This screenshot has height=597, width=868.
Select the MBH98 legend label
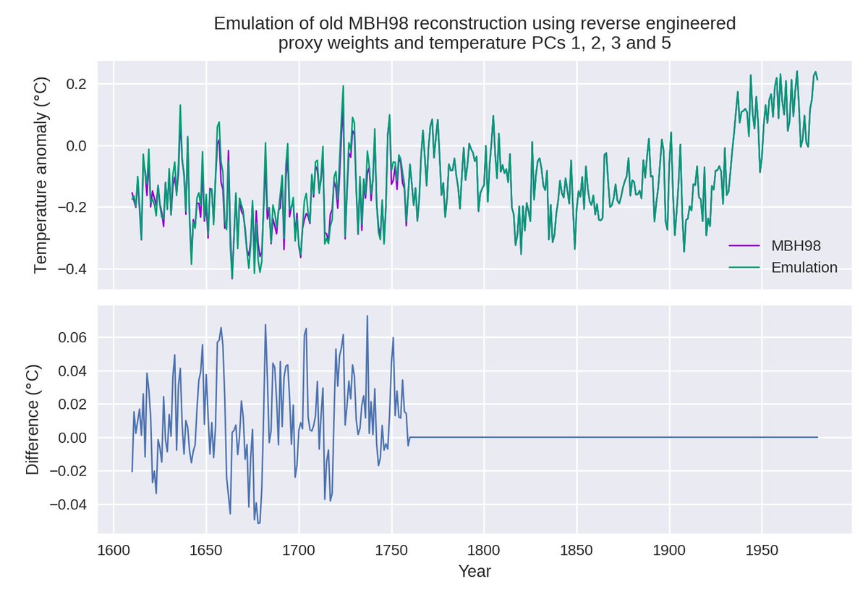794,245
